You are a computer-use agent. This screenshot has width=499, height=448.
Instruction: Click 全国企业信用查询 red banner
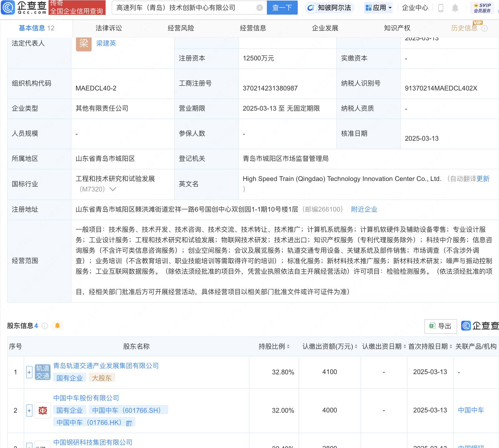pyautogui.click(x=77, y=8)
